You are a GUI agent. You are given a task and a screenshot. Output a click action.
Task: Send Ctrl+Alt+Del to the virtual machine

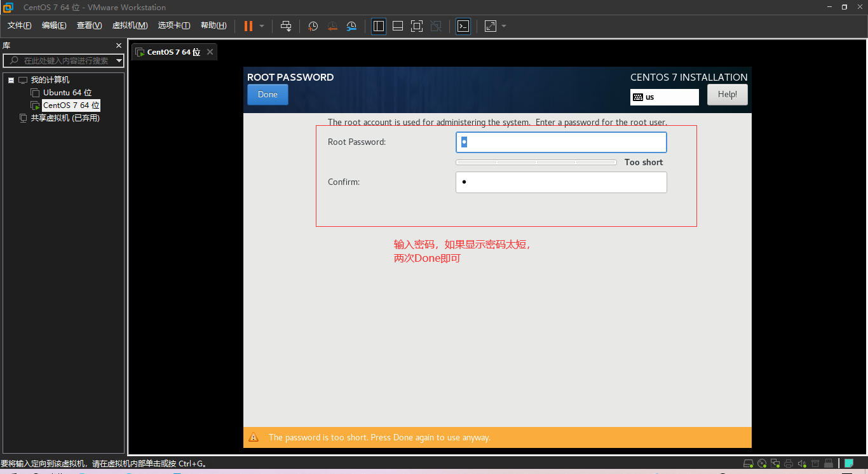286,26
